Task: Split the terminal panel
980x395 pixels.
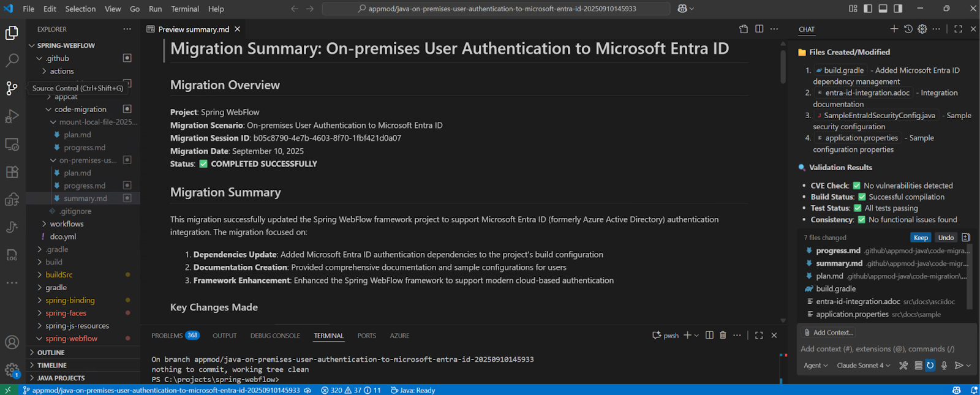Action: [709, 335]
